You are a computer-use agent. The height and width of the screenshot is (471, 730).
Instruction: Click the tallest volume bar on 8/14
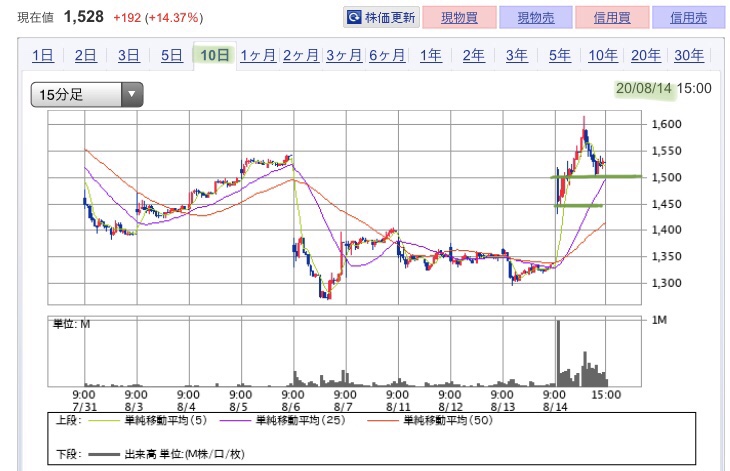coord(558,353)
